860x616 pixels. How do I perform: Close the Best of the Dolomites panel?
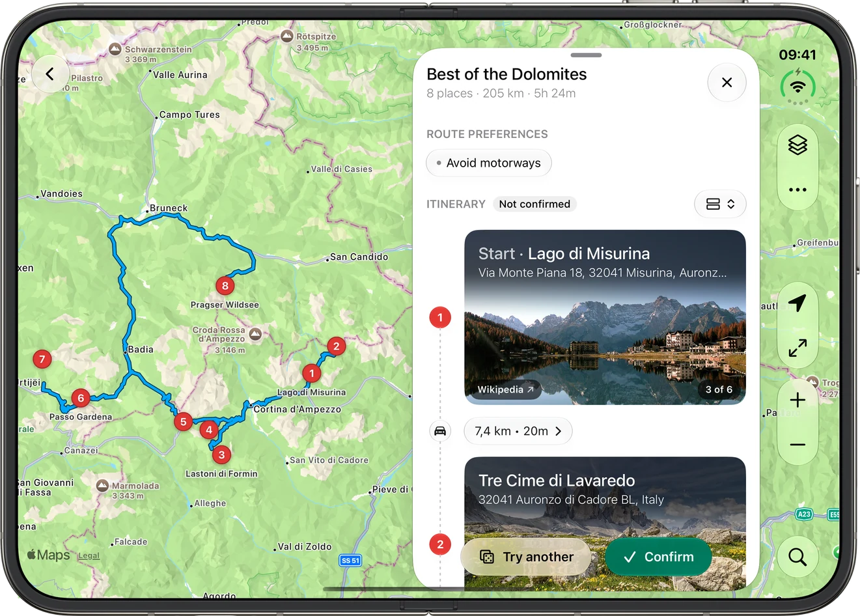[727, 83]
